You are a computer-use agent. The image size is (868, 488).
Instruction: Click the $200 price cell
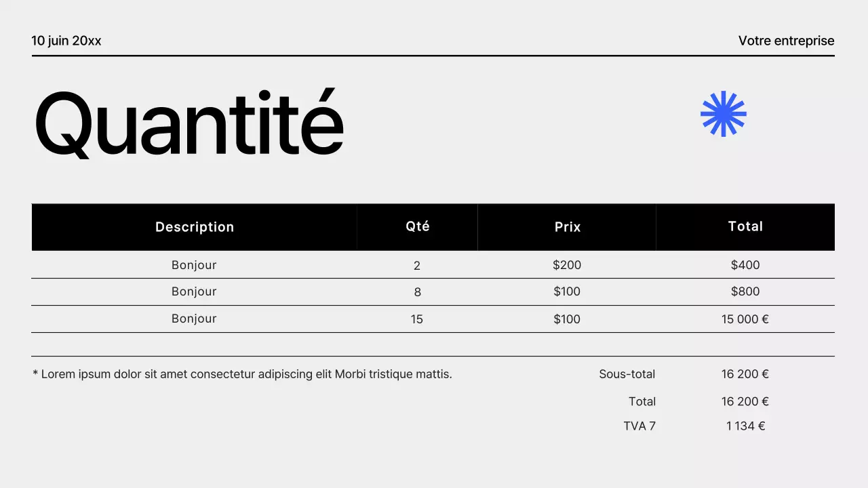[x=567, y=265]
